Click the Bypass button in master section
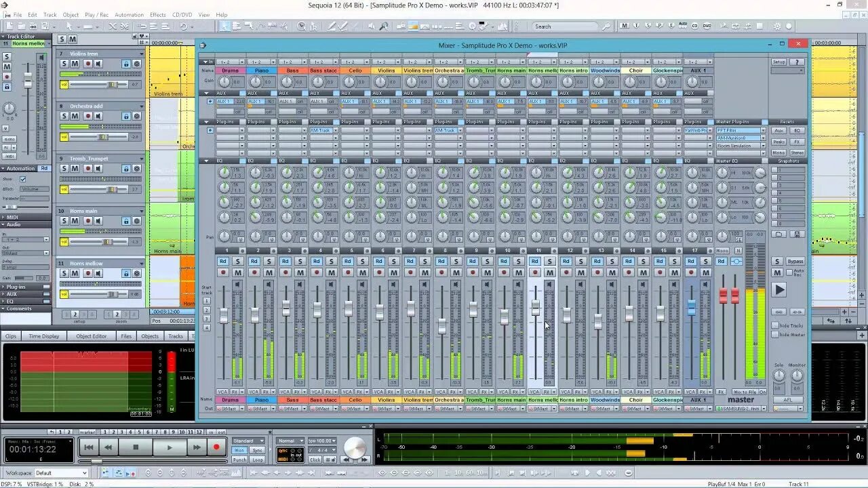 click(x=795, y=262)
